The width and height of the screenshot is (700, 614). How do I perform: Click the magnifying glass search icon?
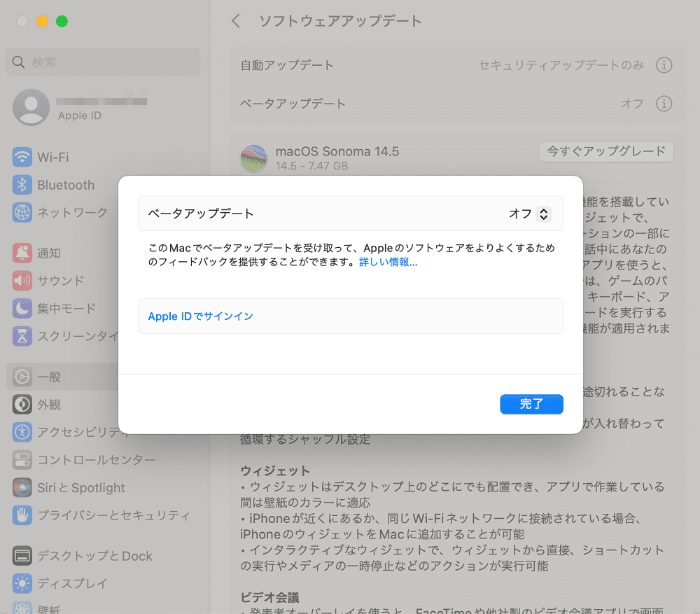pos(18,62)
